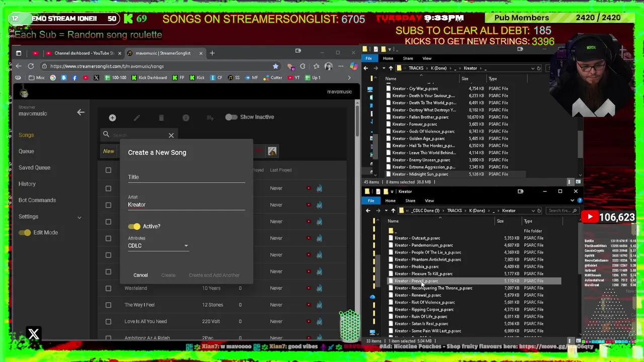Viewport: 644px width, 362px height.
Task: Open the Queue sidebar item
Action: tap(26, 151)
